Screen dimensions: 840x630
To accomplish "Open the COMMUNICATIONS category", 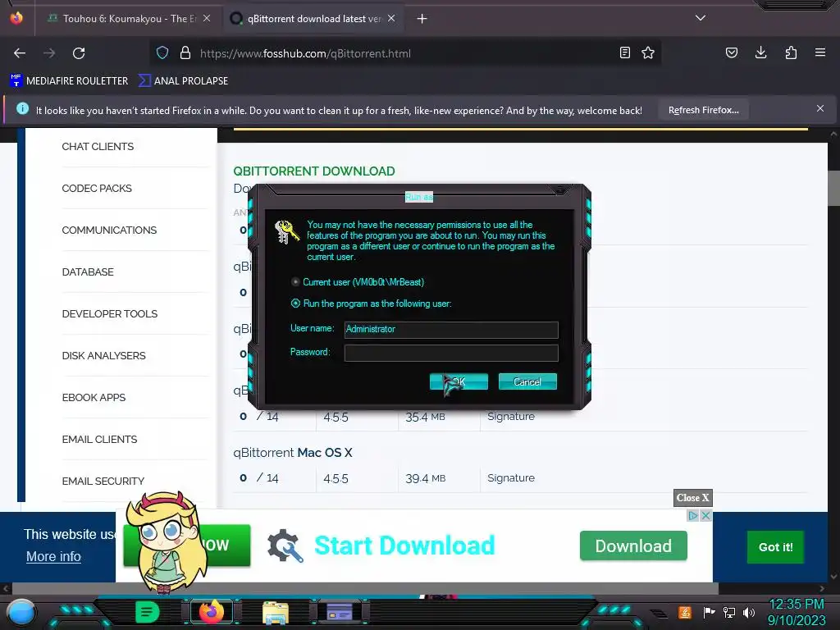I will pyautogui.click(x=109, y=230).
